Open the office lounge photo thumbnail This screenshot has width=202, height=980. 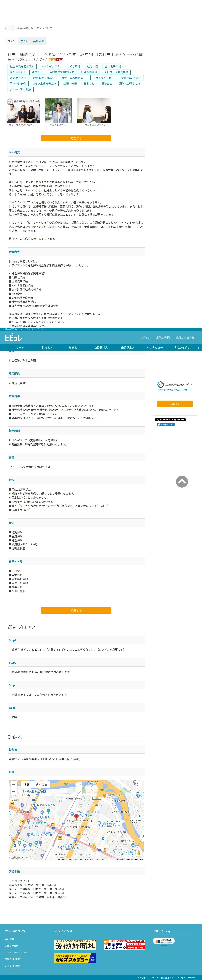pyautogui.click(x=94, y=111)
